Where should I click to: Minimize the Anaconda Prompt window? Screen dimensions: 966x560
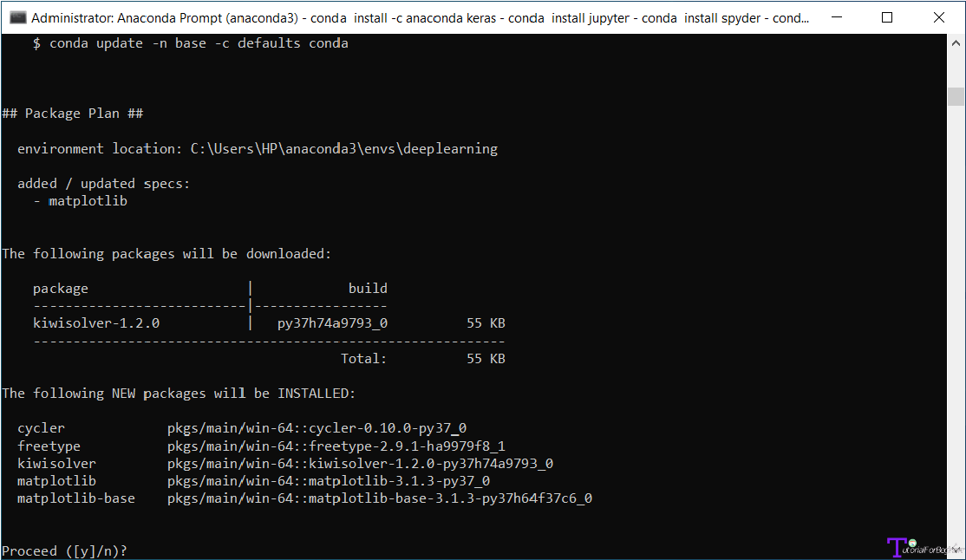tap(836, 17)
